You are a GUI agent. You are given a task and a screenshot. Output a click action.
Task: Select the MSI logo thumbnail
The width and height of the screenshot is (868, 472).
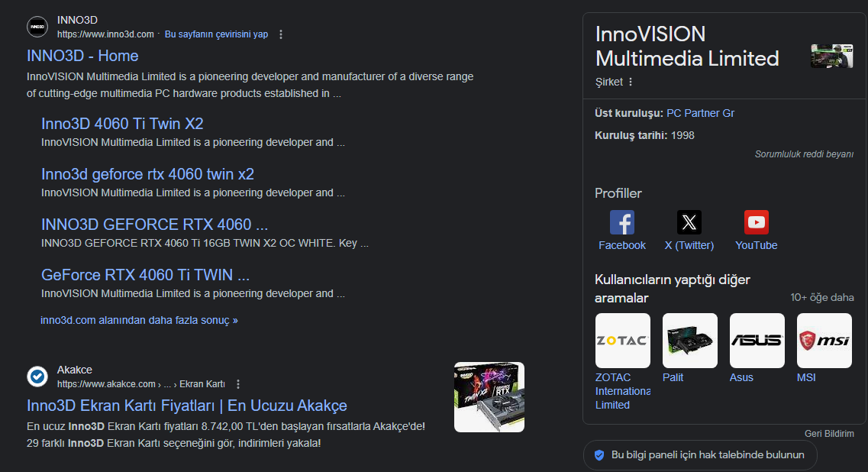824,341
